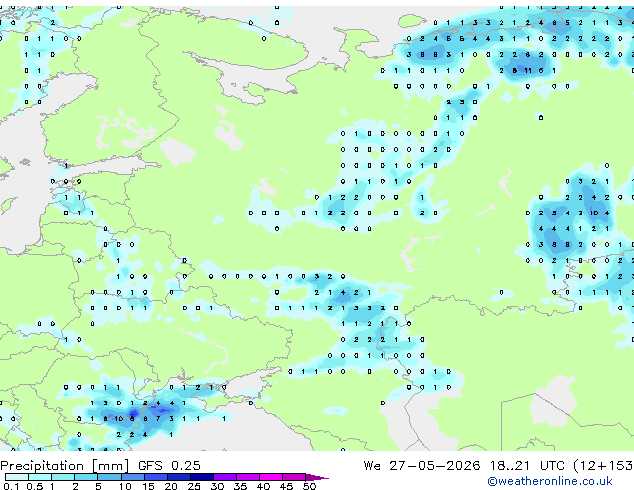Click the 20–25 mm legend swatch
Screen dimensions: 634x490
[179, 477]
